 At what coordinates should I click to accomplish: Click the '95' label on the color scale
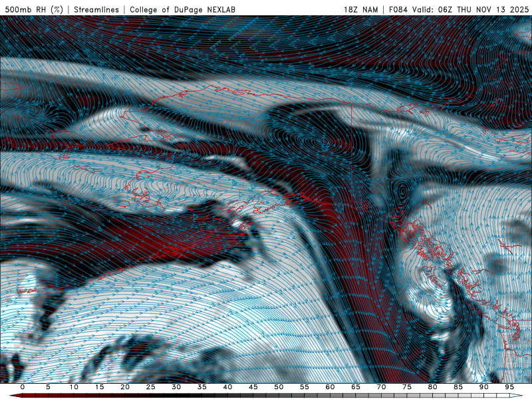tap(509, 387)
